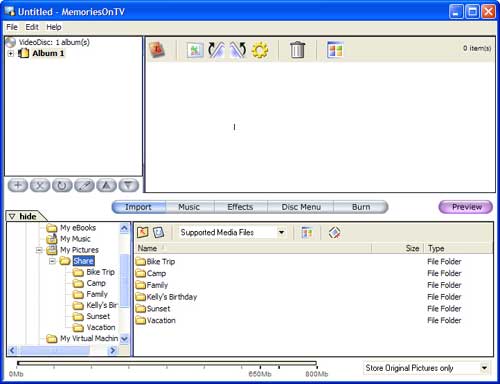Select My eBooks in the folder tree
The image size is (500, 384).
[78, 228]
